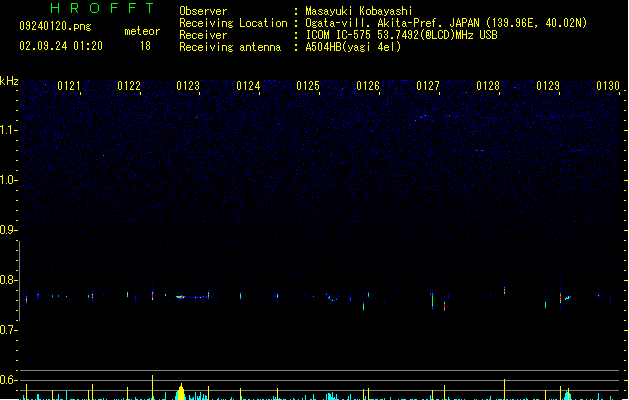Click the 1.0 kHz axis label

click(x=8, y=180)
